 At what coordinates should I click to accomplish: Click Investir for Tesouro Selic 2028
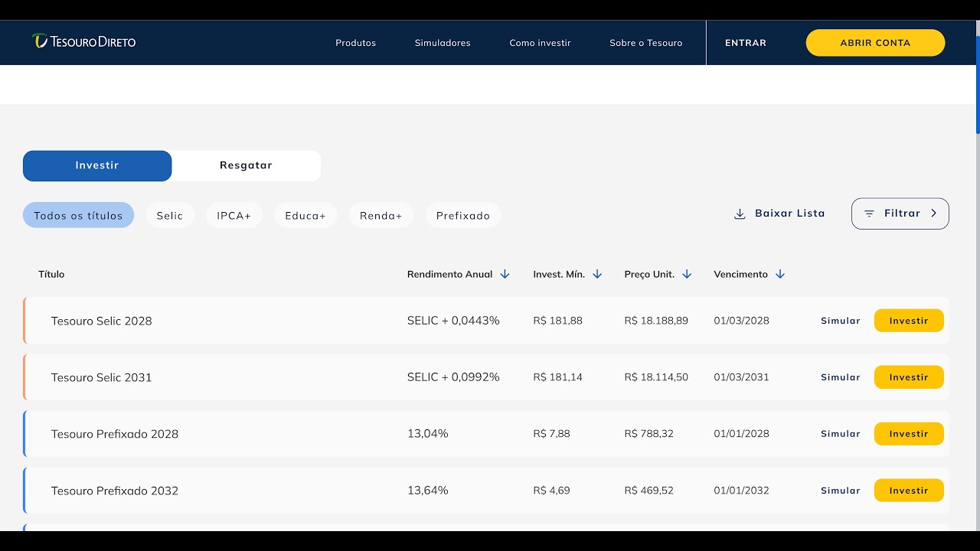tap(909, 321)
